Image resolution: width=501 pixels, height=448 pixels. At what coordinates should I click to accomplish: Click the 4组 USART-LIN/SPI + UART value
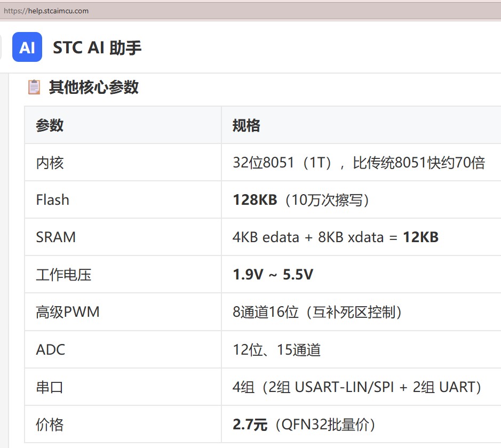[357, 387]
